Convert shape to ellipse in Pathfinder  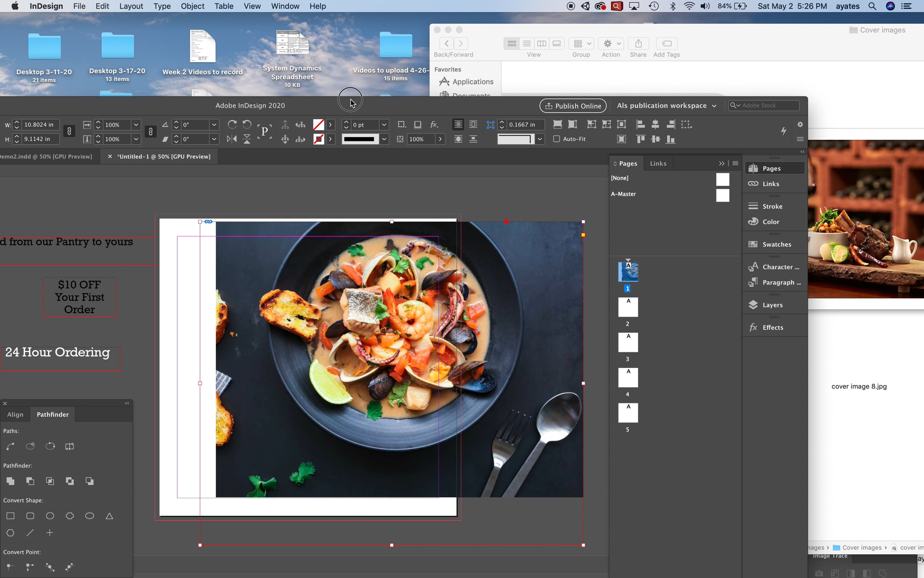pyautogui.click(x=89, y=516)
